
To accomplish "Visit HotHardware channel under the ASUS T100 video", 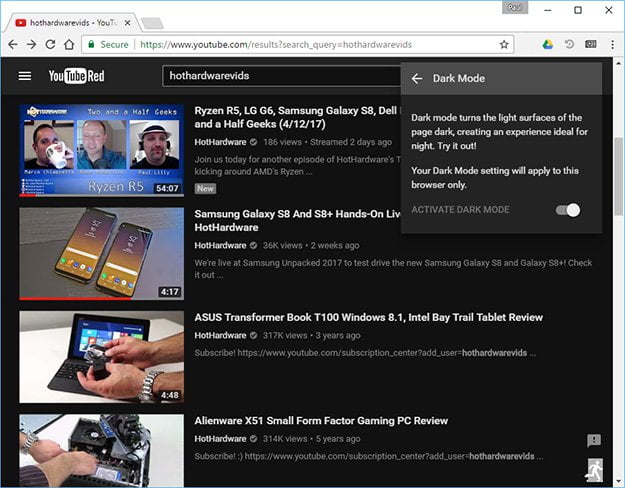I will click(x=220, y=335).
